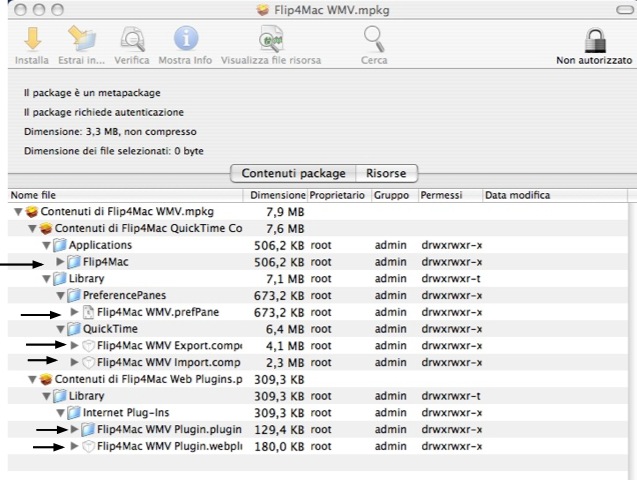Switch to Contenuti package tab
This screenshot has width=637, height=480.
(x=293, y=173)
